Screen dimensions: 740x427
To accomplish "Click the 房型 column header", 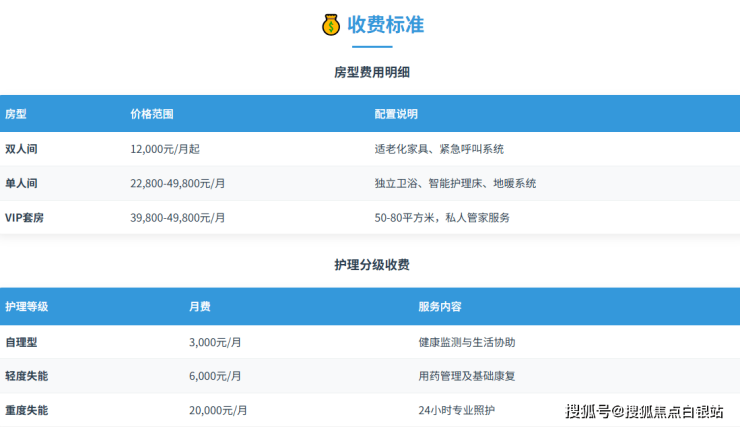I will [16, 114].
